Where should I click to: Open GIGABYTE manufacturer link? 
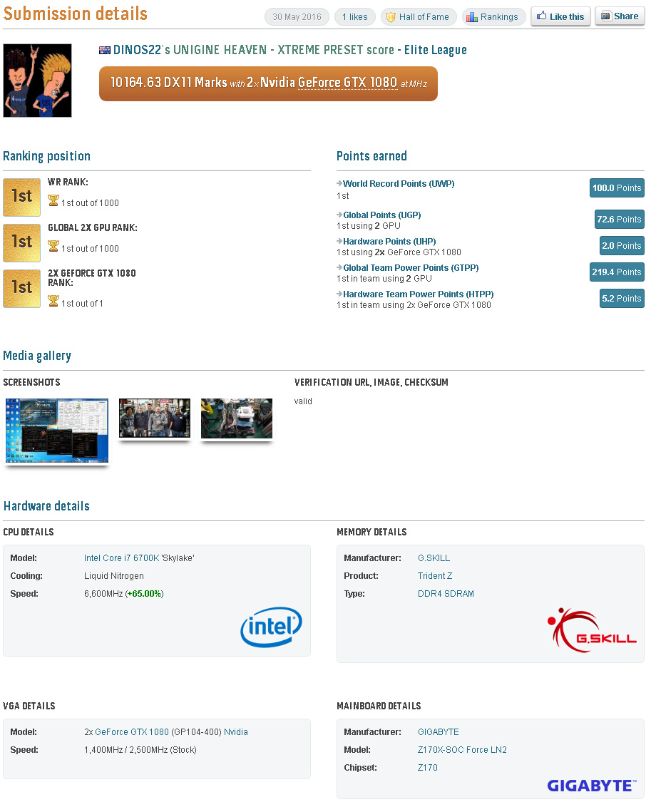(x=439, y=732)
